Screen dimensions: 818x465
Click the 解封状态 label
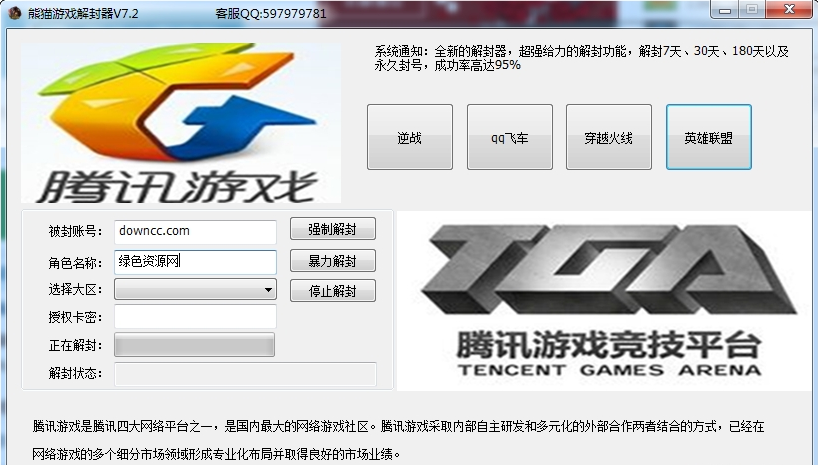[75, 373]
